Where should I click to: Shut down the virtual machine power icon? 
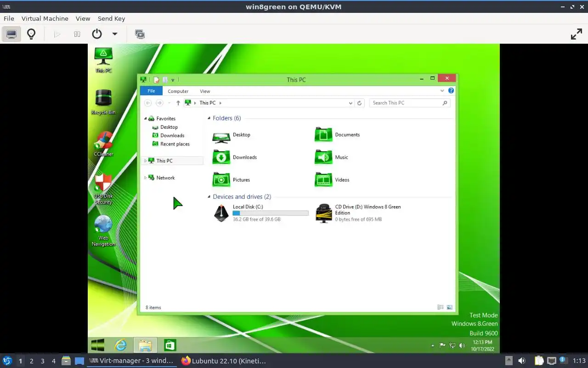point(96,34)
